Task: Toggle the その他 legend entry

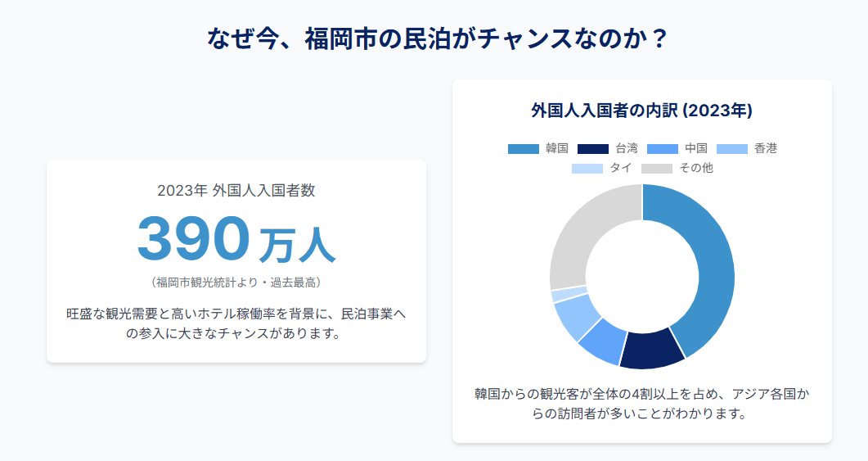Action: tap(677, 168)
